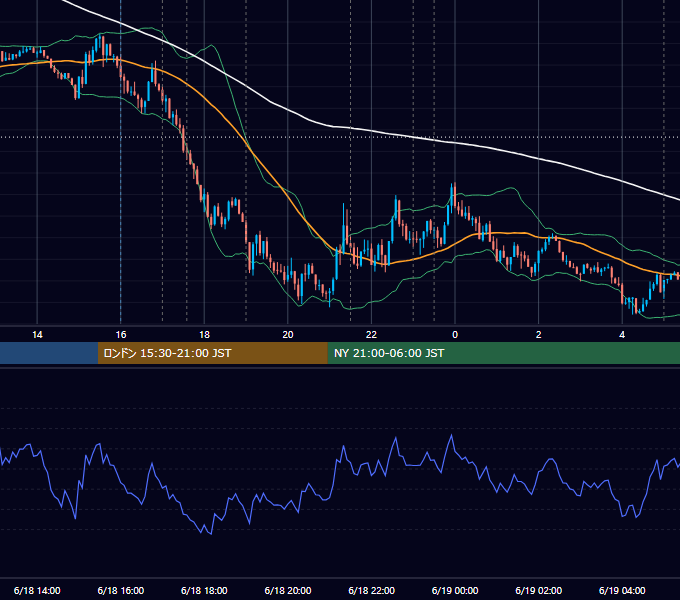Click the '6/19 02:00' date label
The width and height of the screenshot is (680, 600).
click(x=539, y=590)
